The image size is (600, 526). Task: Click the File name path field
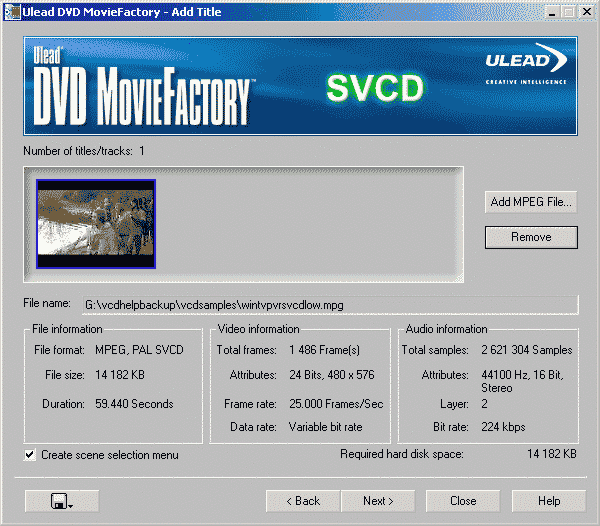point(330,305)
